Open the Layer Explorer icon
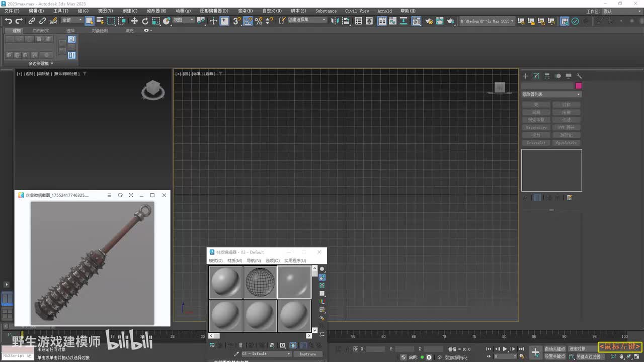 pyautogui.click(x=369, y=21)
